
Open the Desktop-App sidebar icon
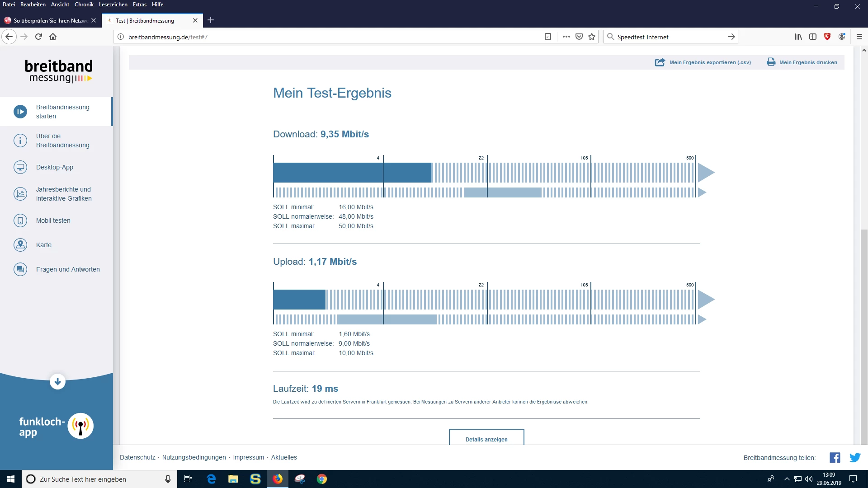pos(20,167)
